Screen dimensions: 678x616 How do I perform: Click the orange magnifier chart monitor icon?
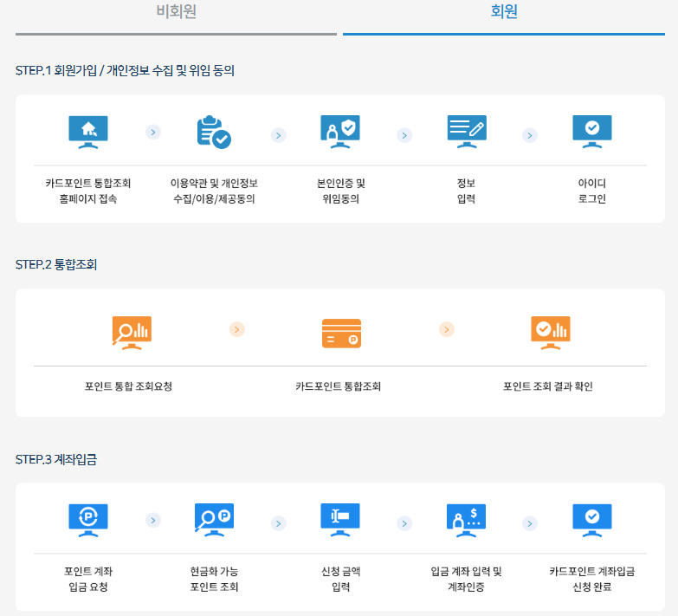(132, 333)
